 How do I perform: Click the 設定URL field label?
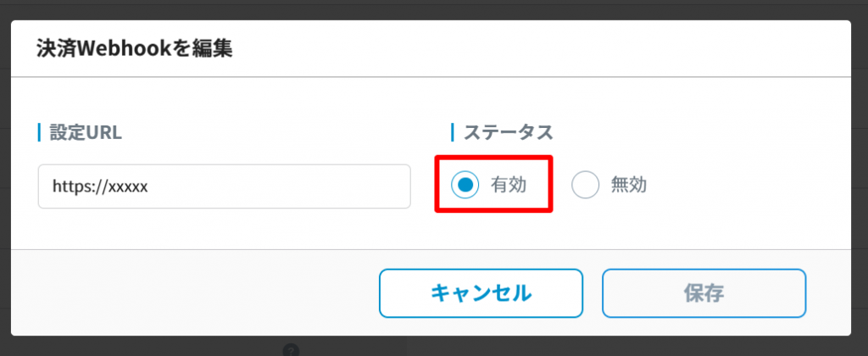tap(85, 132)
